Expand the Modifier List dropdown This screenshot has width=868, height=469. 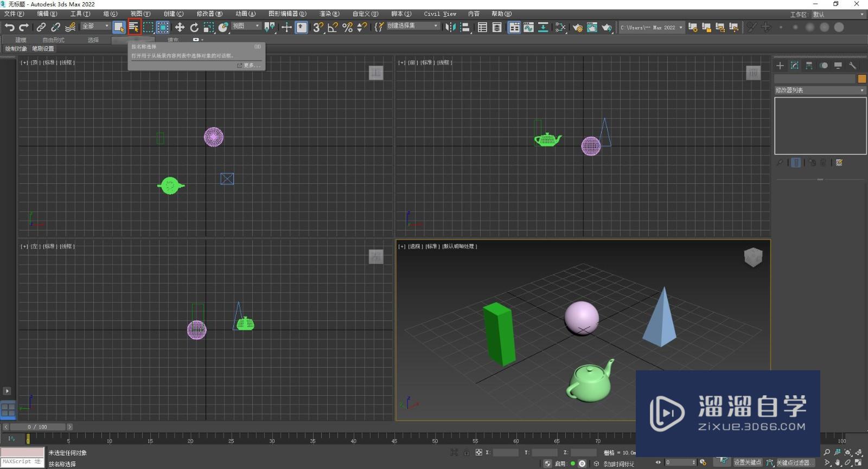click(x=820, y=91)
